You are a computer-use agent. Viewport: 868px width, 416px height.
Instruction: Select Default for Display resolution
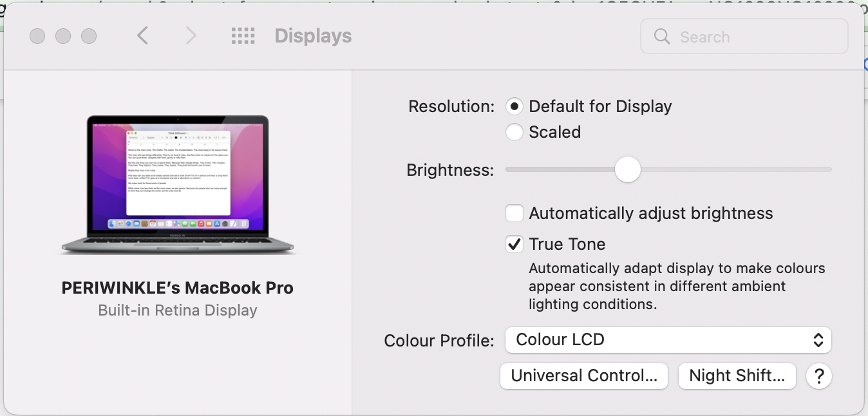(514, 106)
